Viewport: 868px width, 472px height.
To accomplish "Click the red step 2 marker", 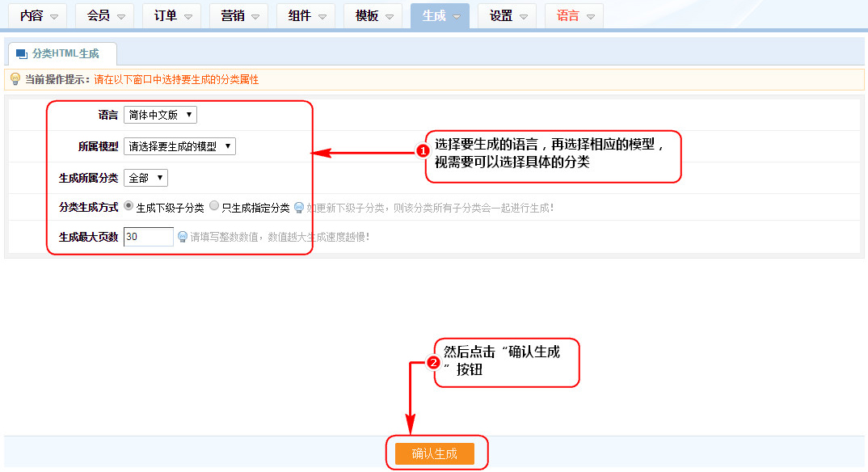I will point(433,363).
